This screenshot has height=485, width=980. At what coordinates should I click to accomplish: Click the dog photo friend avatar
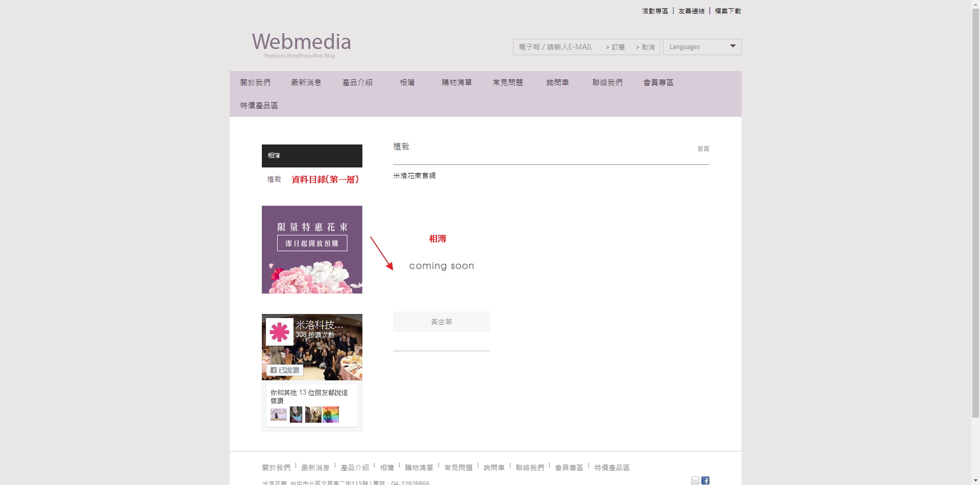(313, 415)
